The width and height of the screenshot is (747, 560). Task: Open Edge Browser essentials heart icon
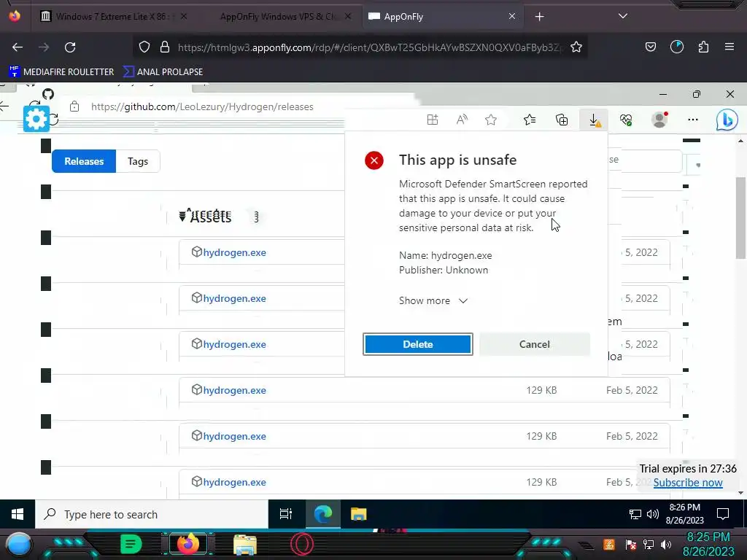[x=626, y=120]
